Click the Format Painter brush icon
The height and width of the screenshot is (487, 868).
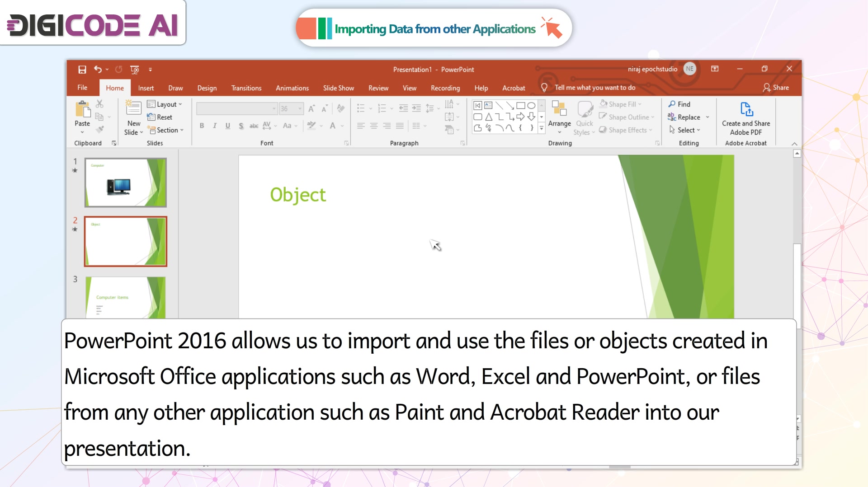click(x=100, y=130)
